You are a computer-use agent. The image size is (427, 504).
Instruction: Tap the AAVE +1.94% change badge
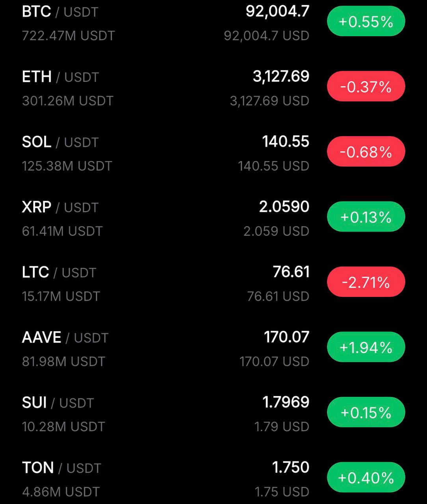coord(366,347)
